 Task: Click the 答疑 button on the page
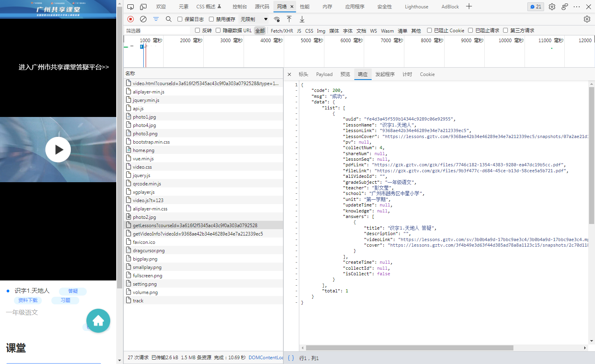[x=73, y=291]
